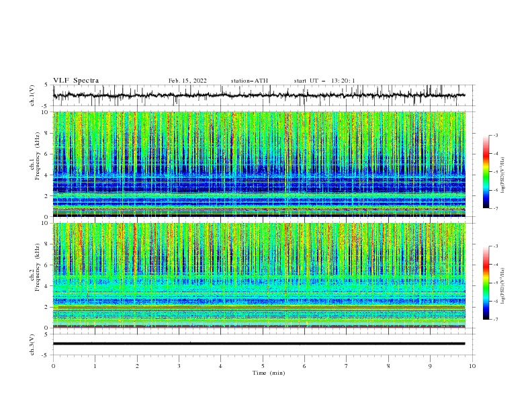532x411 pixels.
Task: Click the '3' tick on time axis
Action: [179, 366]
